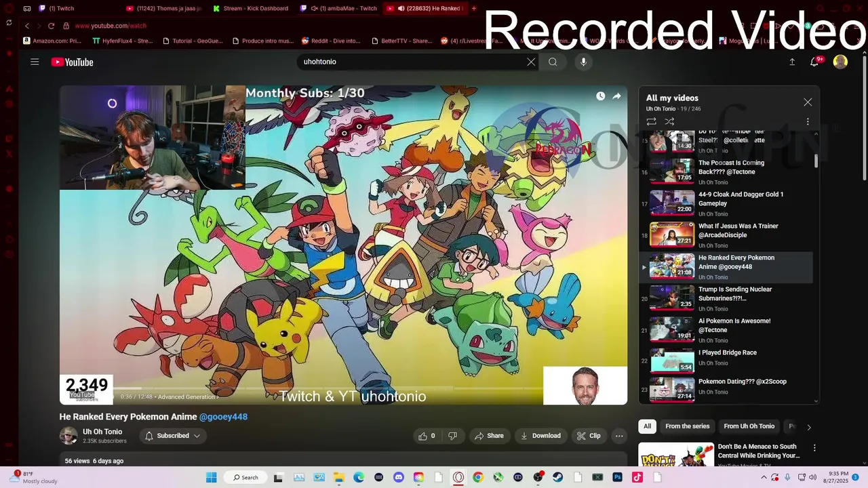This screenshot has height=488, width=868.
Task: Open more actions three-dot menu under video
Action: pos(618,436)
